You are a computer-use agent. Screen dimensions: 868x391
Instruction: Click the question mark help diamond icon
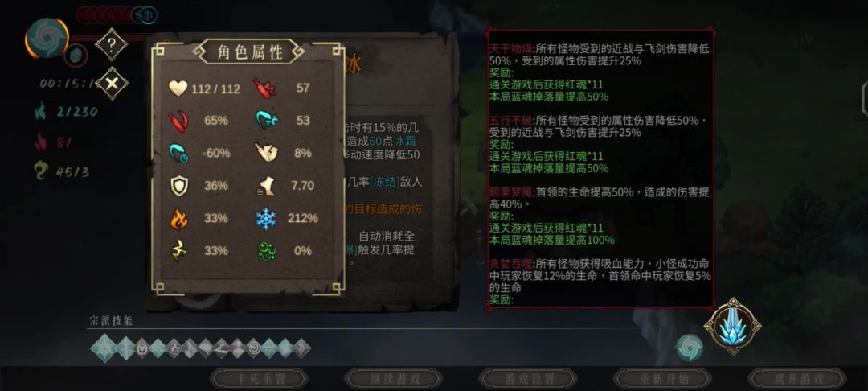pyautogui.click(x=111, y=44)
